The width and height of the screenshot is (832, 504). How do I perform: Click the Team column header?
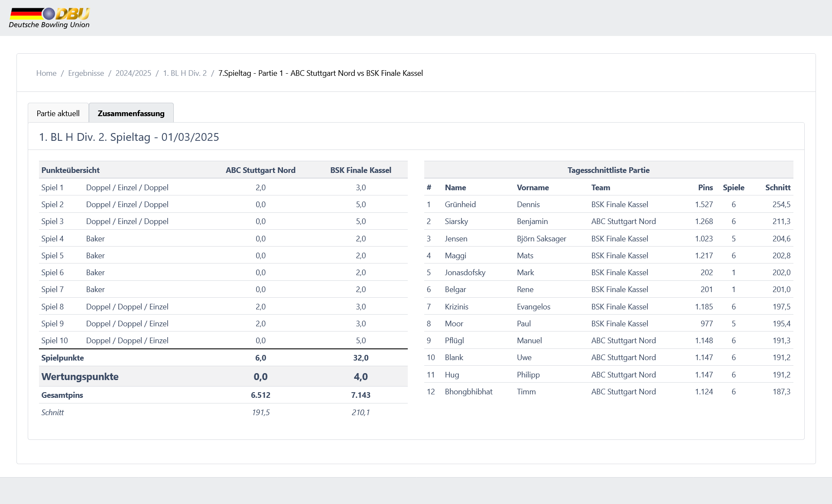click(x=601, y=188)
